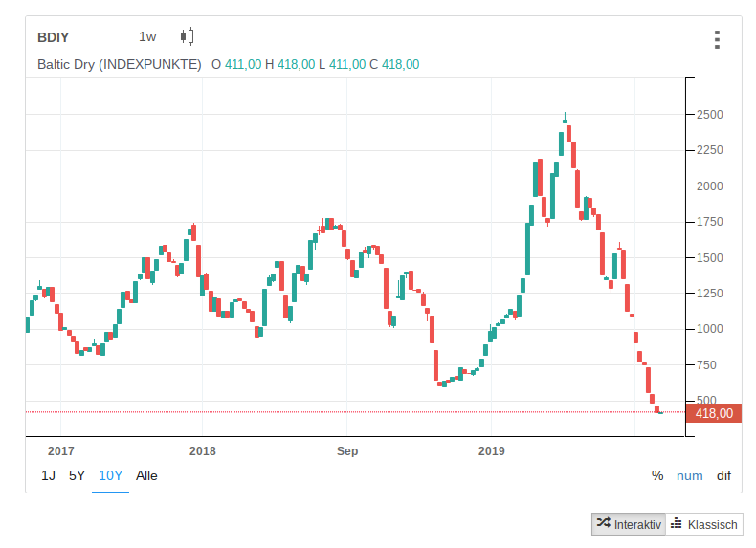Switch to the Interaktiv chart view
This screenshot has width=756, height=548.
pyautogui.click(x=628, y=524)
